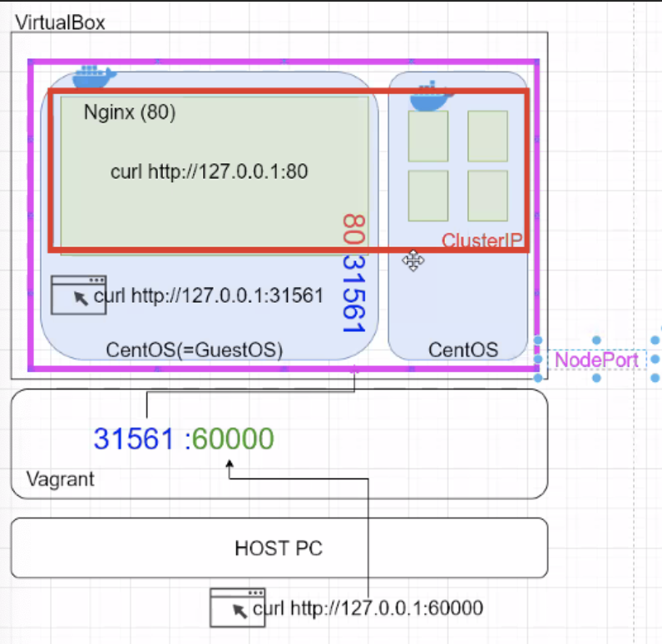
Task: Select the green '60000' port text
Action: click(233, 438)
